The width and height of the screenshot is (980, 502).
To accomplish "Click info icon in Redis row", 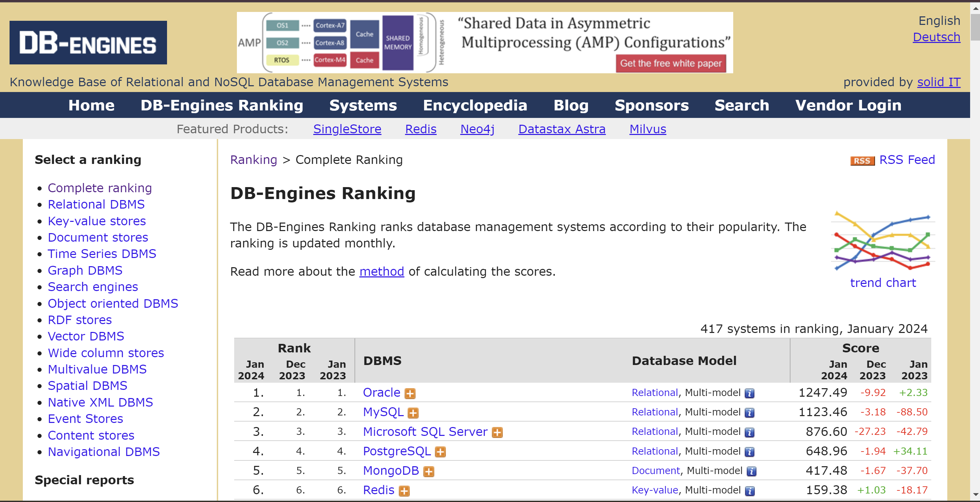I will click(749, 491).
